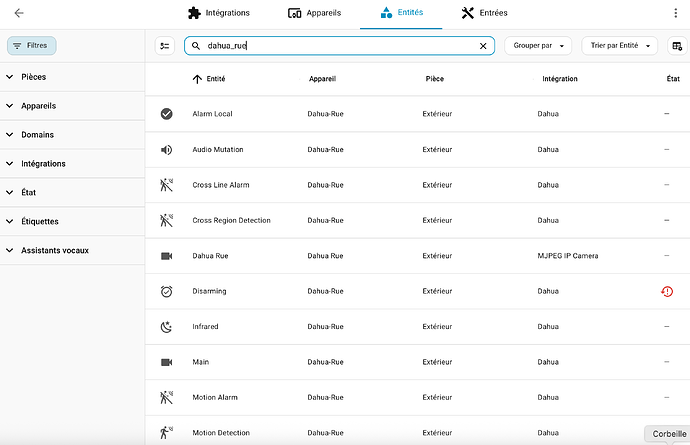Open the Trier par Entité dropdown

(x=621, y=46)
